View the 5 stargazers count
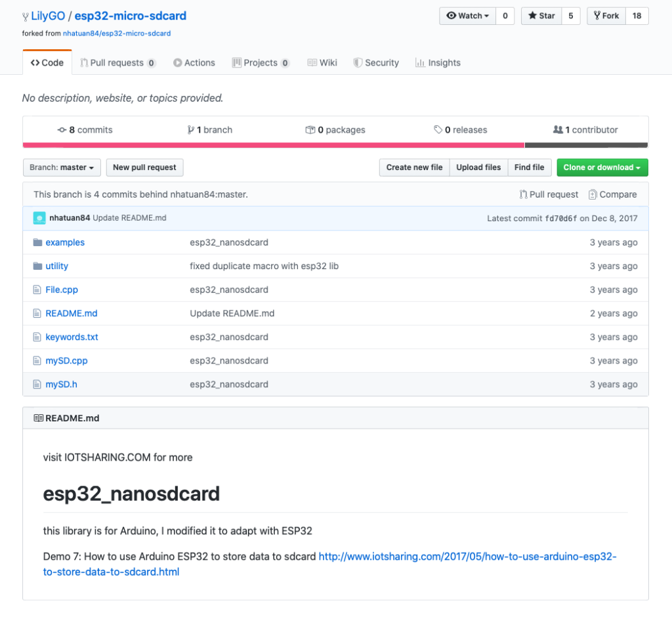The width and height of the screenshot is (672, 617). point(571,16)
